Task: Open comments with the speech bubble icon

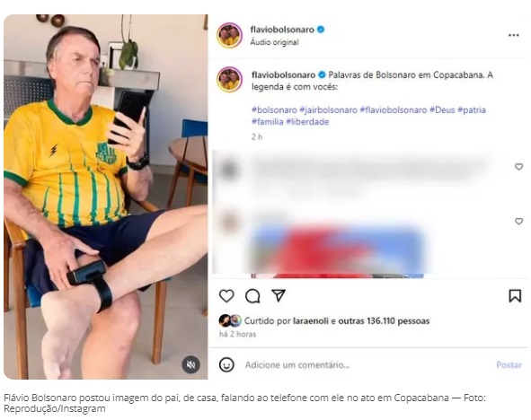Action: 252,296
